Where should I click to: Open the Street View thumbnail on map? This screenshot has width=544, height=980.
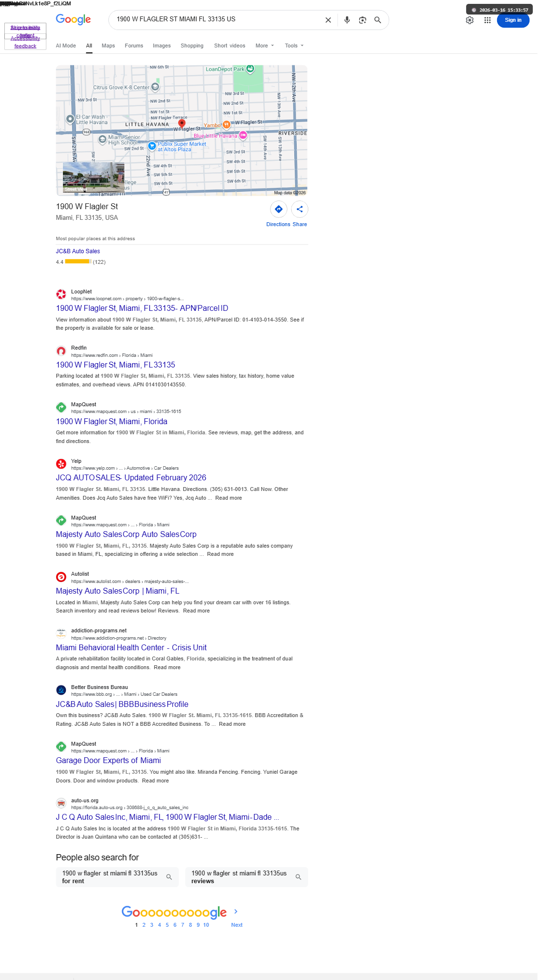pyautogui.click(x=93, y=178)
